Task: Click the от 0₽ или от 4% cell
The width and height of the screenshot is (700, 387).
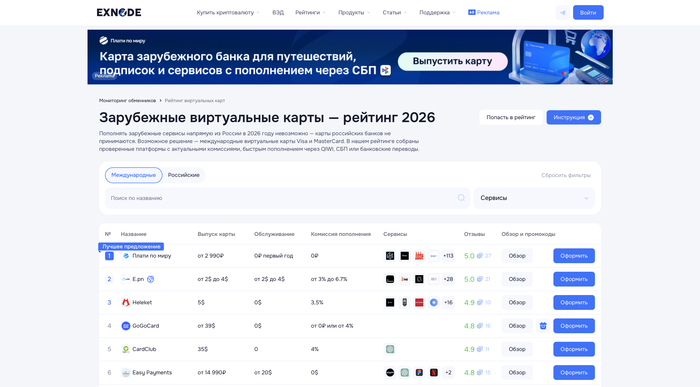Action: point(332,326)
